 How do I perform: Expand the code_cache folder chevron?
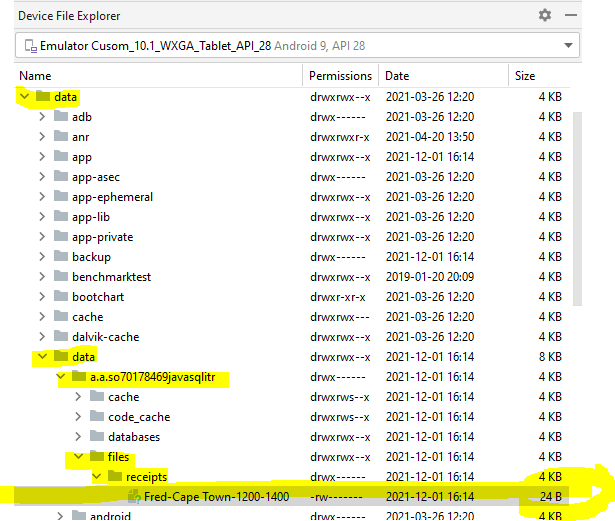click(78, 417)
